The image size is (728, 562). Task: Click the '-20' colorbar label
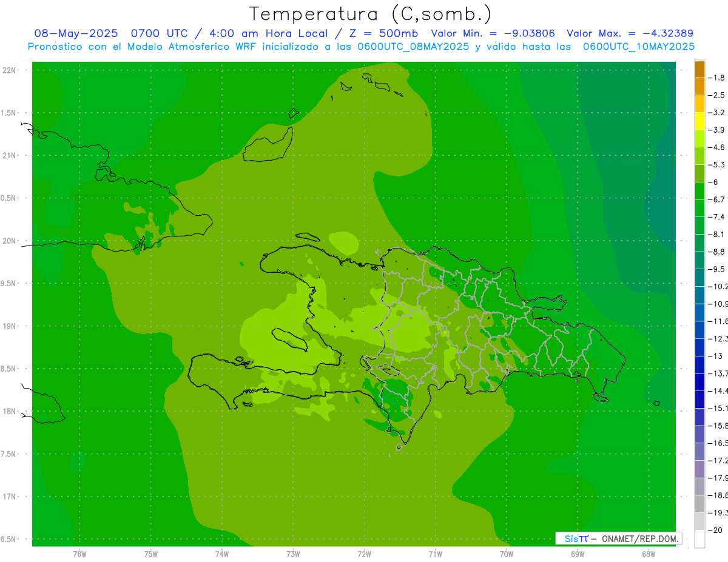(715, 530)
